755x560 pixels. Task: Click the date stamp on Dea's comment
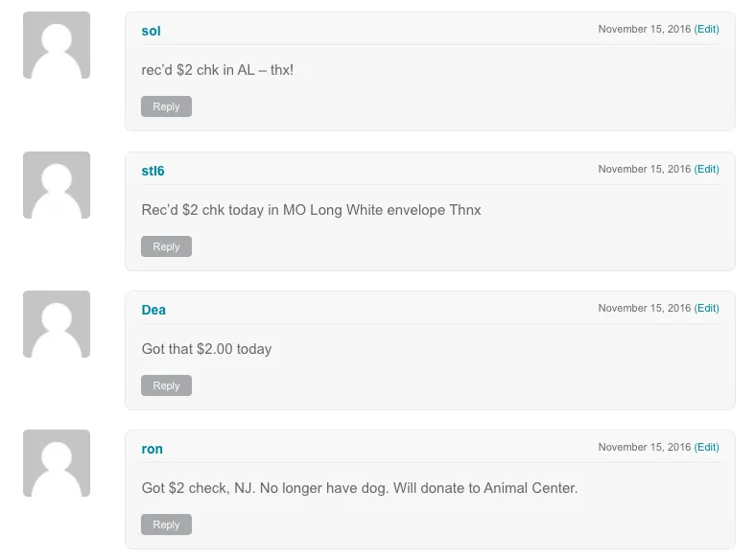coord(644,308)
